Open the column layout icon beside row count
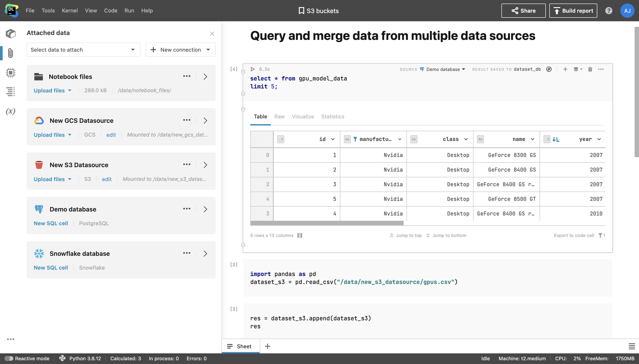 click(300, 235)
